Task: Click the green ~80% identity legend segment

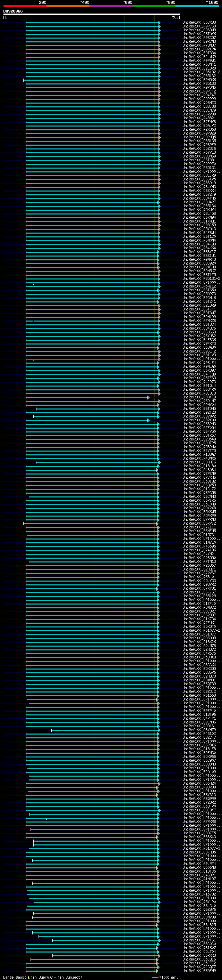Action: coord(154,6)
